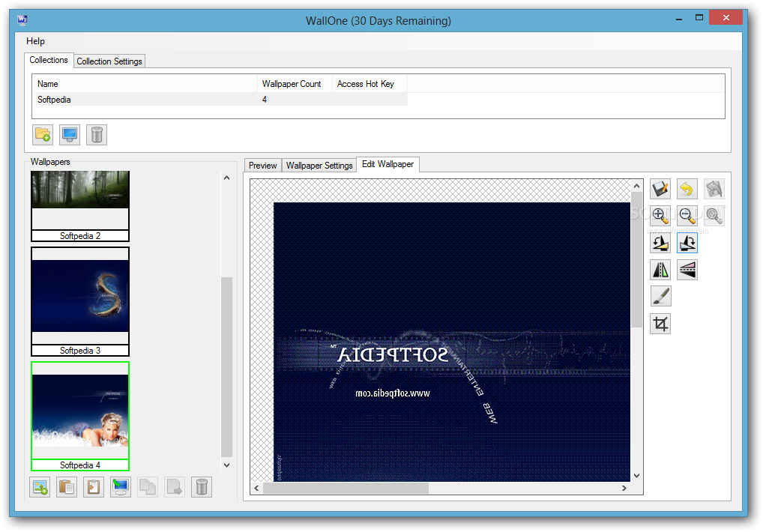Switch to the Collections tab
The image size is (763, 532).
pyautogui.click(x=49, y=60)
